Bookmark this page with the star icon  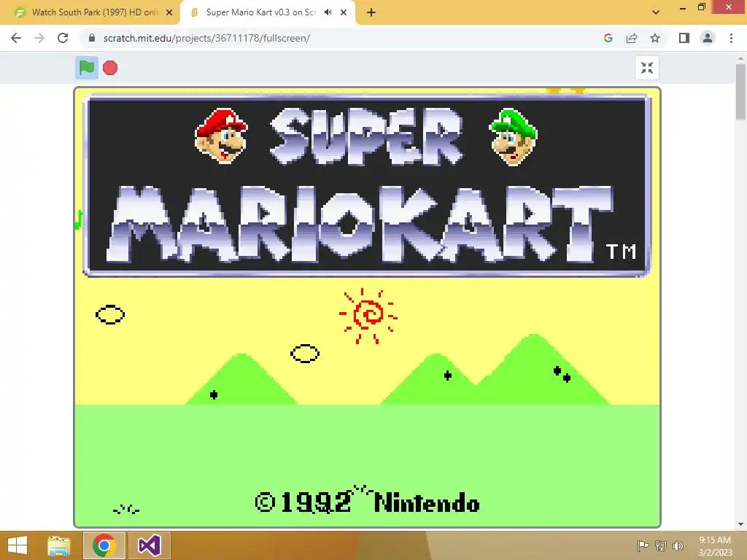pos(655,38)
